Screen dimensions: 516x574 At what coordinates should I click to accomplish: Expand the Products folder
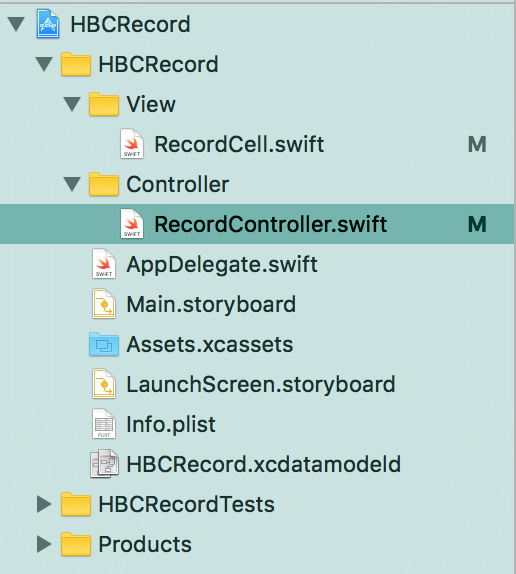(x=44, y=544)
